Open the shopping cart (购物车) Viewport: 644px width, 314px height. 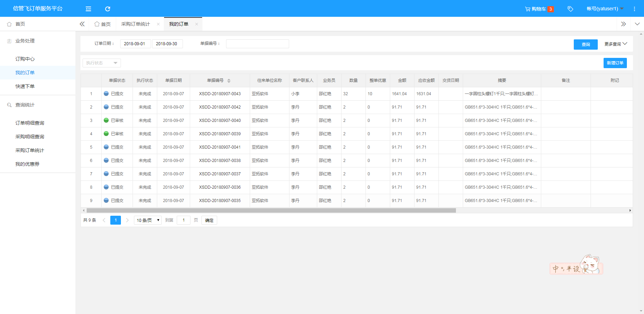tap(539, 9)
